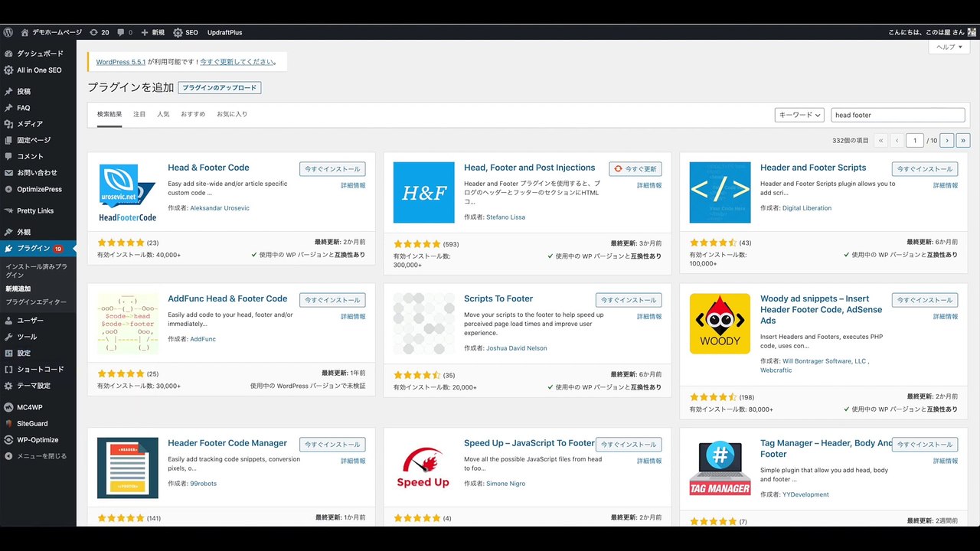Click the メディア icon in sidebar

coord(8,124)
